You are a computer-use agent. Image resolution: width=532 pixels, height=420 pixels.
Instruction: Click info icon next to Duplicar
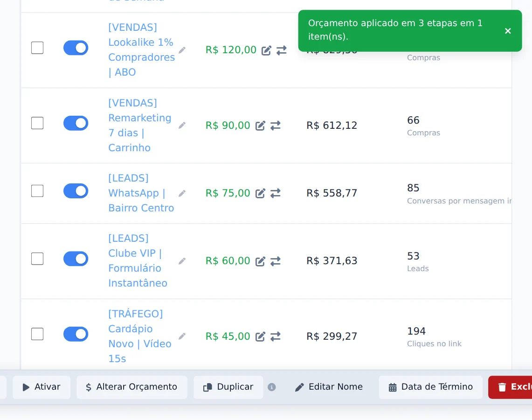tap(272, 387)
